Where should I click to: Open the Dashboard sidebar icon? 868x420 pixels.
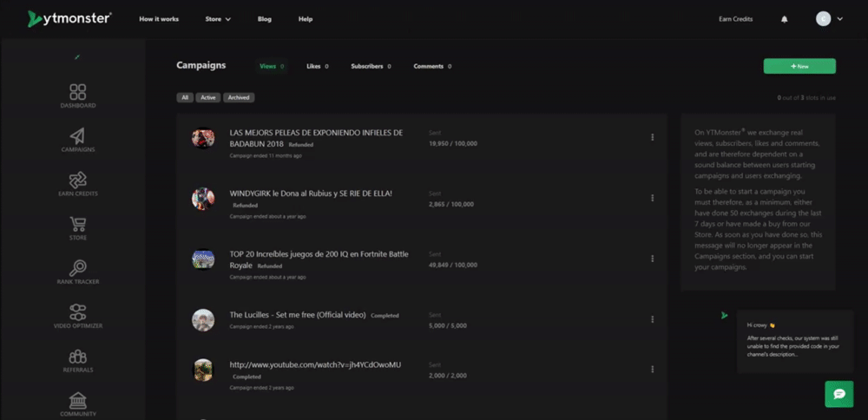pos(78,93)
